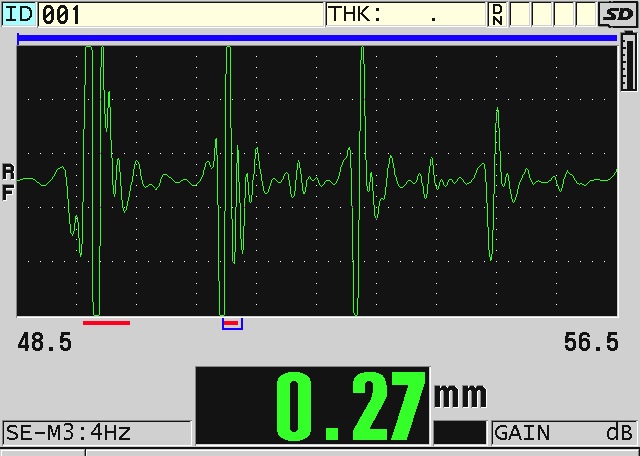Click the RF rectification mode label
Viewport: 640px width, 456px height.
pos(8,182)
